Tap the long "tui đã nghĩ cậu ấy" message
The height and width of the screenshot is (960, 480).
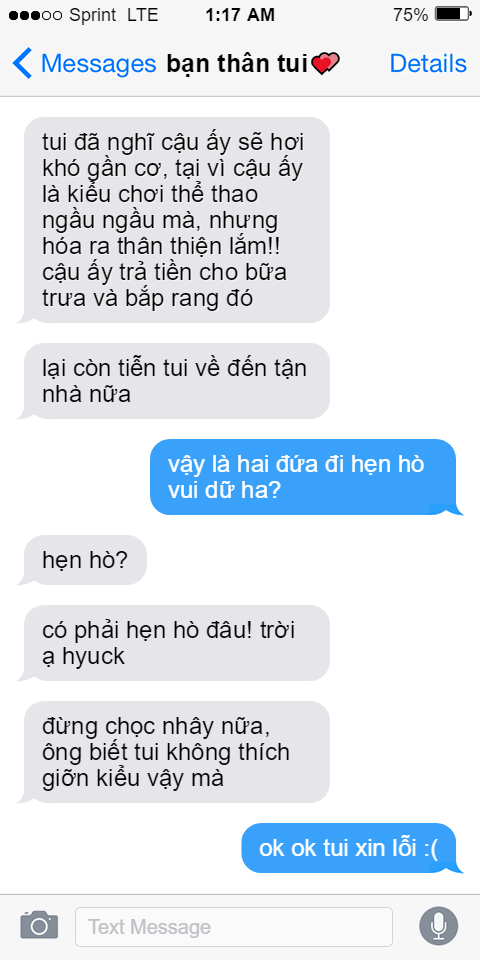pos(174,220)
